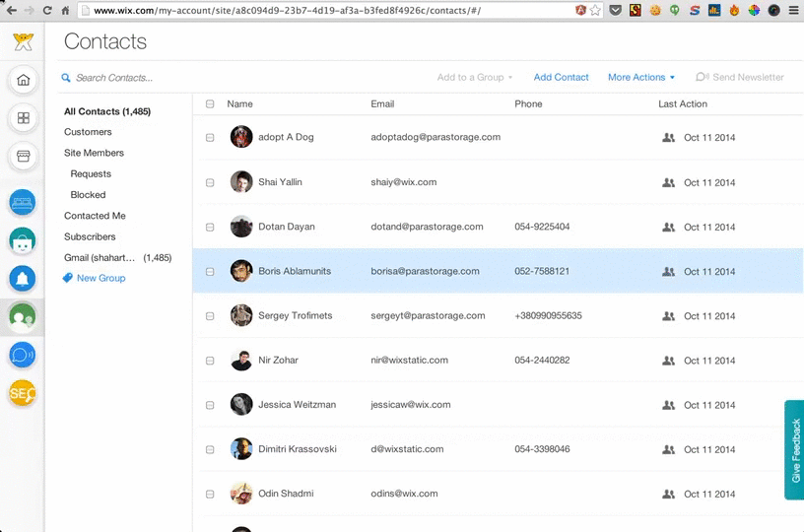The width and height of the screenshot is (804, 532).
Task: Bookmark page with star icon
Action: click(595, 10)
